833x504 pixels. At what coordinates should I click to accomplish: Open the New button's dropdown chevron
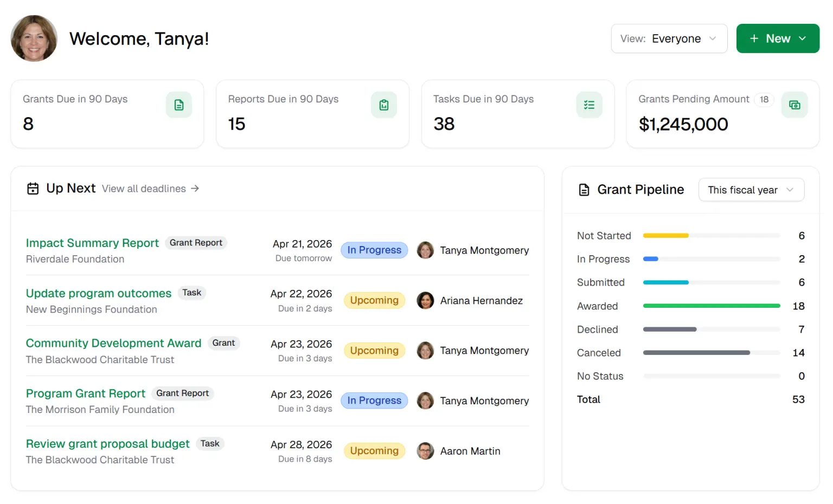[x=803, y=38]
